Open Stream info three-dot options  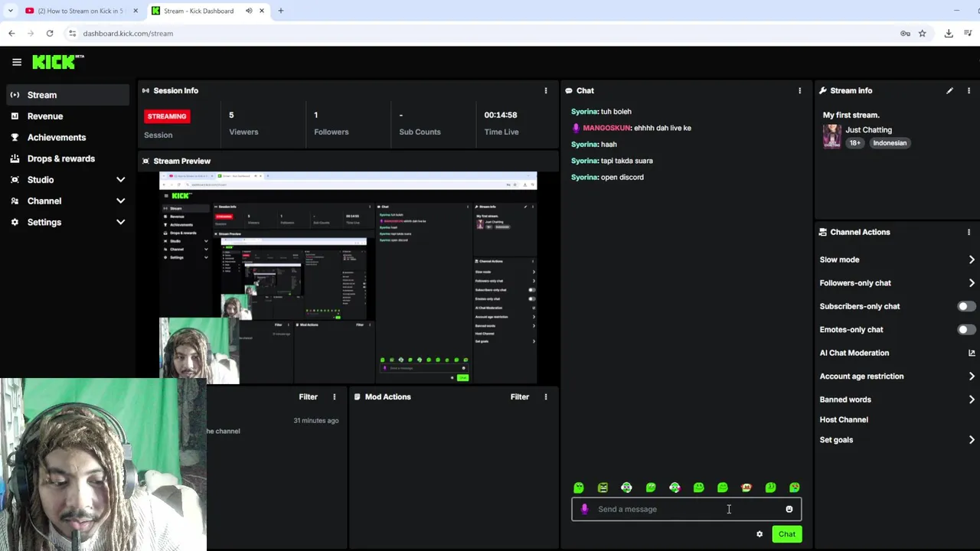click(969, 90)
